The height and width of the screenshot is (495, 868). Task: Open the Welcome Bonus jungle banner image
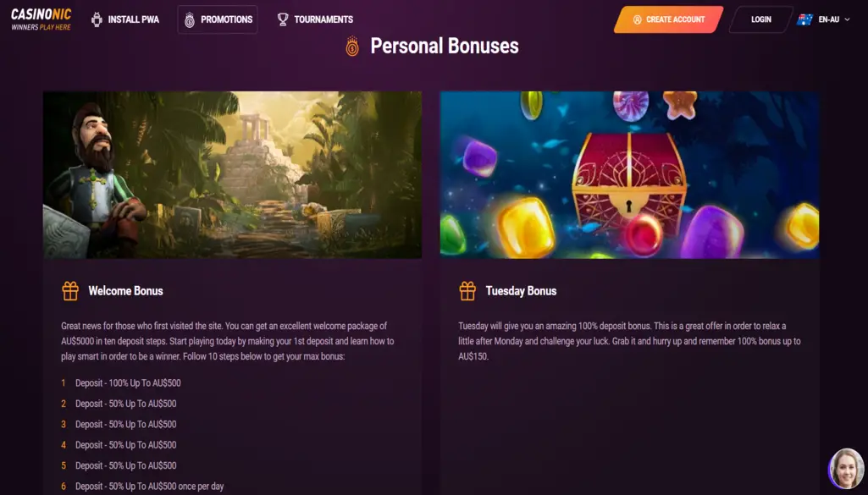pyautogui.click(x=232, y=174)
